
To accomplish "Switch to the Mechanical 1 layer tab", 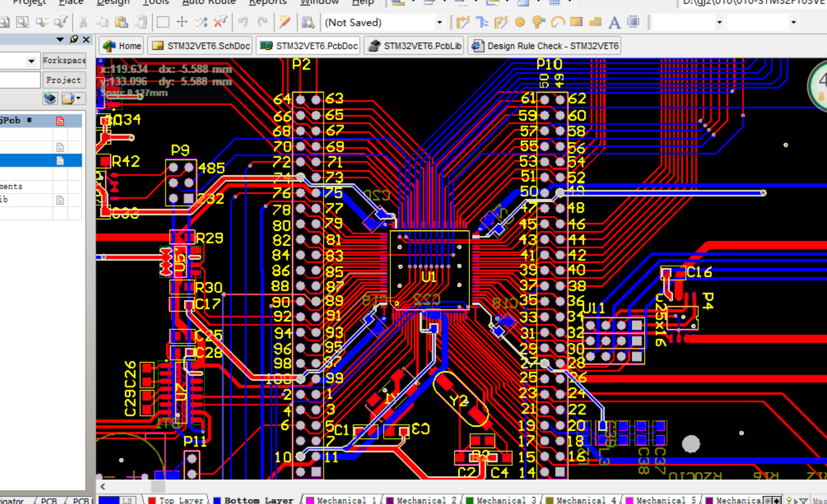I will (x=341, y=500).
